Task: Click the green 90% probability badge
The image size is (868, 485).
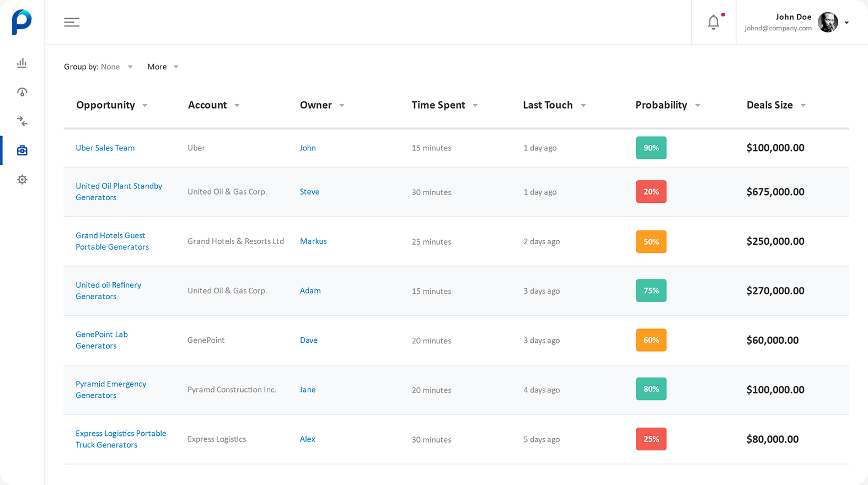Action: tap(651, 148)
